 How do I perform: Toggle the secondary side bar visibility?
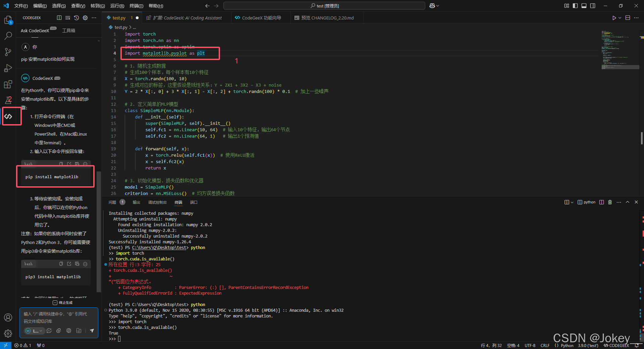[x=593, y=6]
